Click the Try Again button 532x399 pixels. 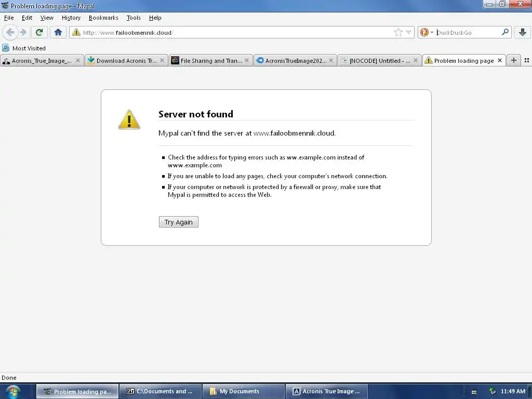tap(179, 222)
